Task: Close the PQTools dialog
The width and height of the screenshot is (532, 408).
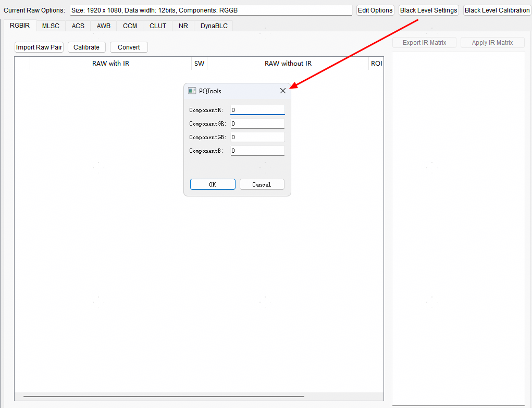Action: pos(282,91)
